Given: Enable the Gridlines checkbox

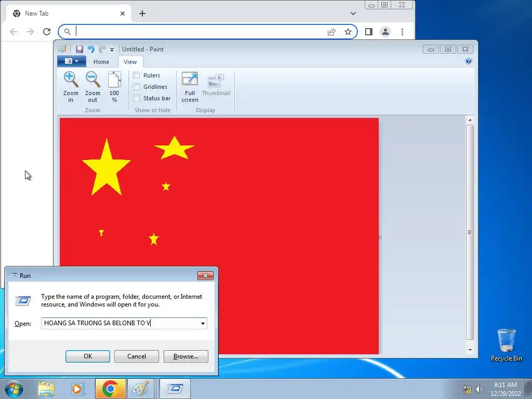Looking at the screenshot, I should point(137,87).
